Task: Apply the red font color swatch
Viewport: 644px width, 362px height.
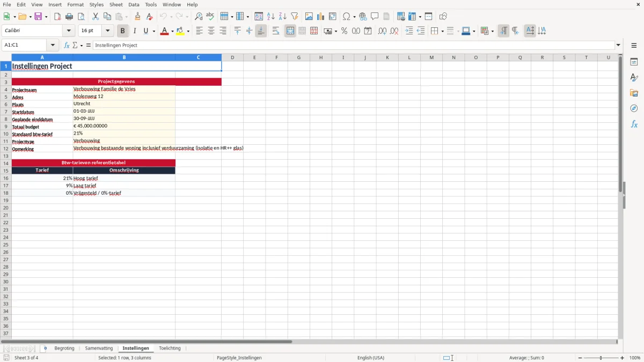Action: pyautogui.click(x=164, y=31)
